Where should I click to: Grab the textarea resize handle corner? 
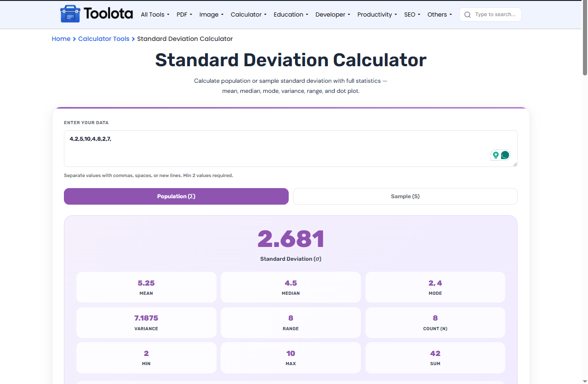click(515, 164)
